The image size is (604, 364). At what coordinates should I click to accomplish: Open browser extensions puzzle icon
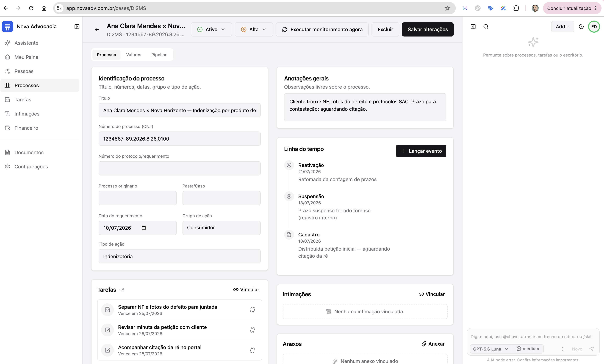(516, 8)
